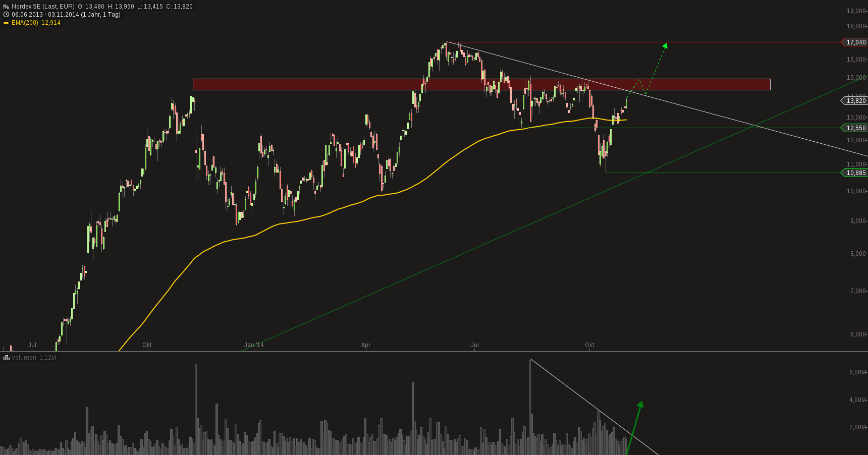Select the 17,040 price level marker
This screenshot has height=455, width=868.
(x=854, y=42)
